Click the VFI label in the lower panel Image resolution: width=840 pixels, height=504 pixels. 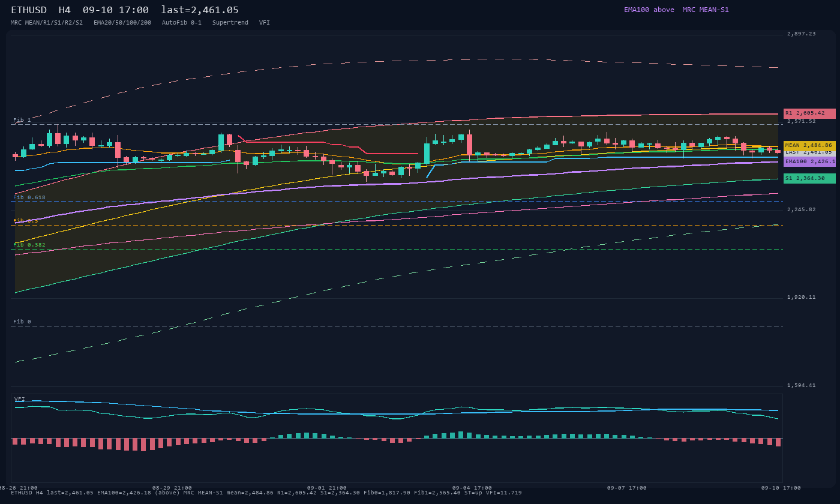tap(20, 399)
